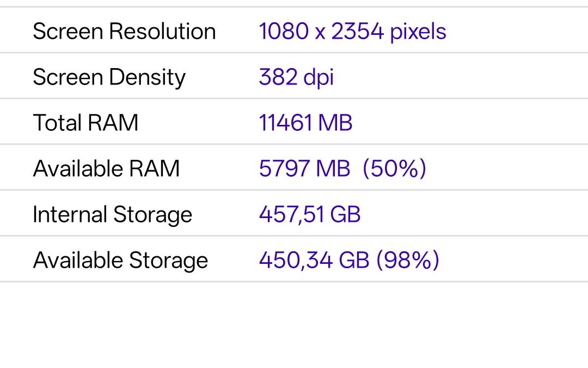
Task: Click the Screen Density label
Action: click(x=108, y=77)
